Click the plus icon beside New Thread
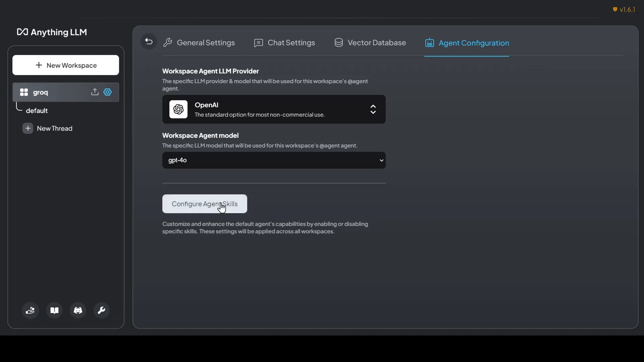Viewport: 644px width, 362px height. pyautogui.click(x=28, y=128)
